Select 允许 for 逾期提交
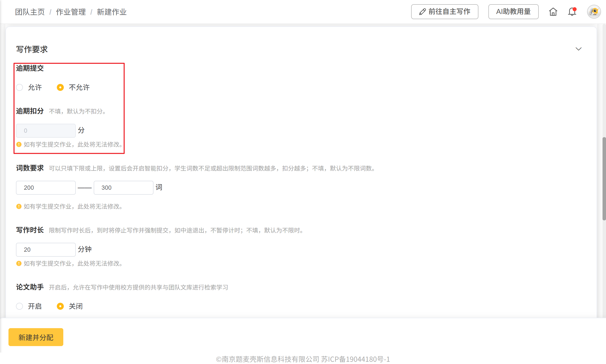606x364 pixels. pyautogui.click(x=20, y=87)
